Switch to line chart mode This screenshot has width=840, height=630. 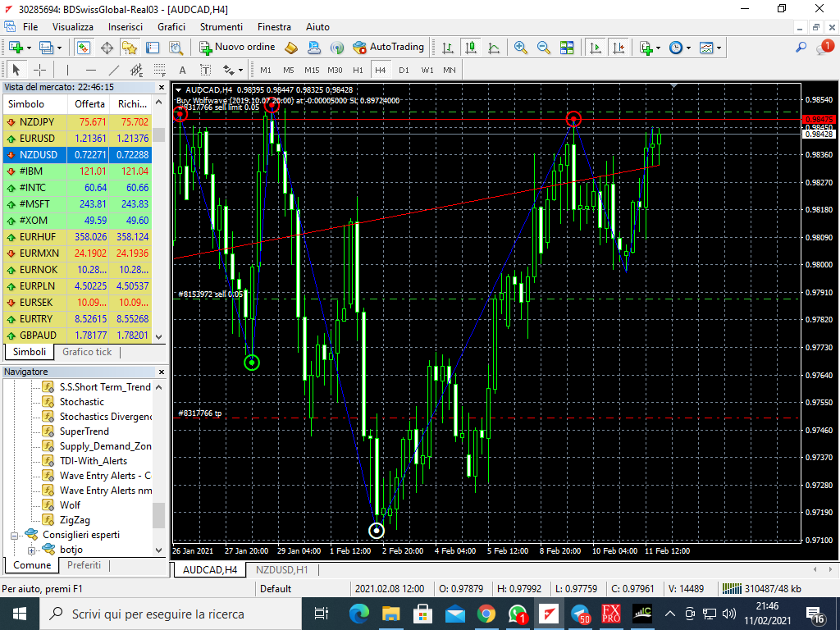click(494, 48)
